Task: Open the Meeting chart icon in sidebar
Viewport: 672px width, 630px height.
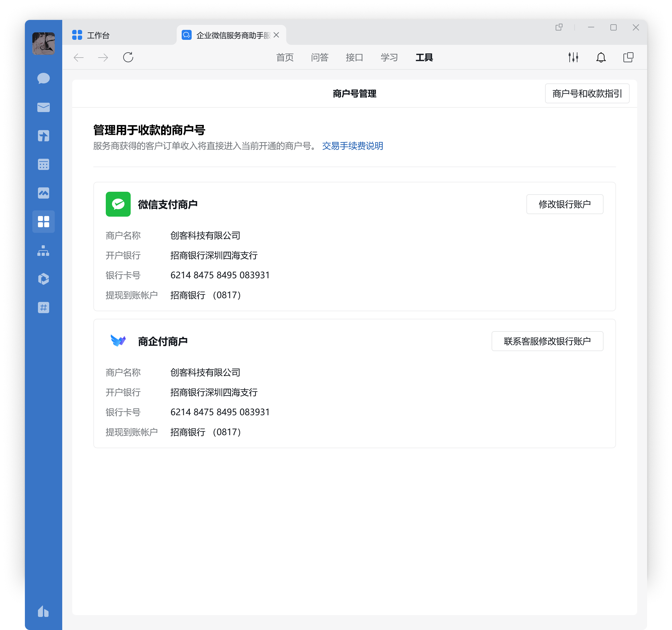Action: click(x=43, y=193)
